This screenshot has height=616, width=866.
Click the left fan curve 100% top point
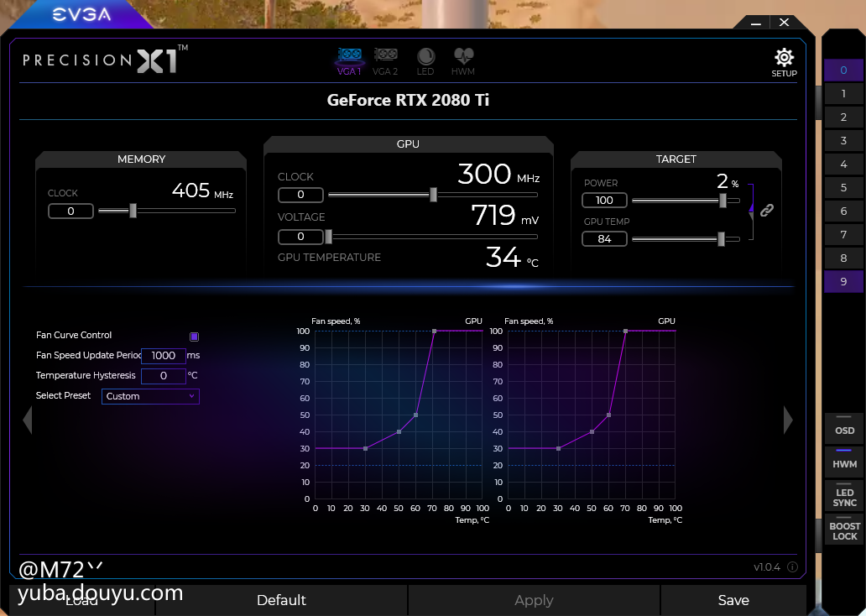434,331
